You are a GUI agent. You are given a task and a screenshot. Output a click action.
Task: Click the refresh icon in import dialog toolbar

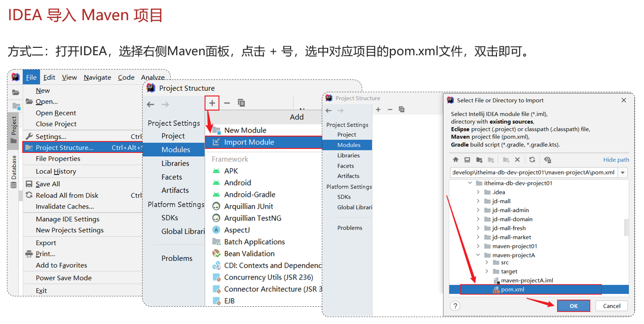tap(532, 160)
